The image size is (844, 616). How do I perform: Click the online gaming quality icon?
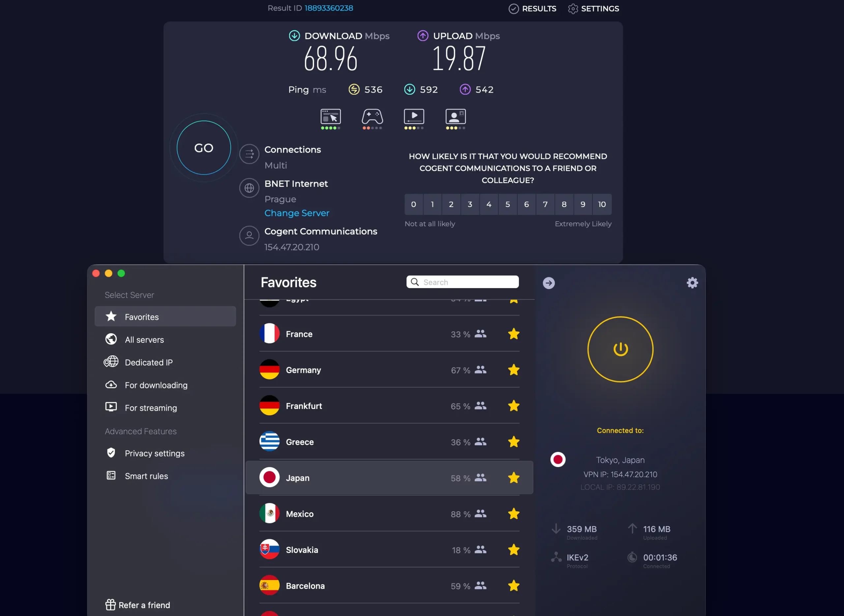point(372,117)
